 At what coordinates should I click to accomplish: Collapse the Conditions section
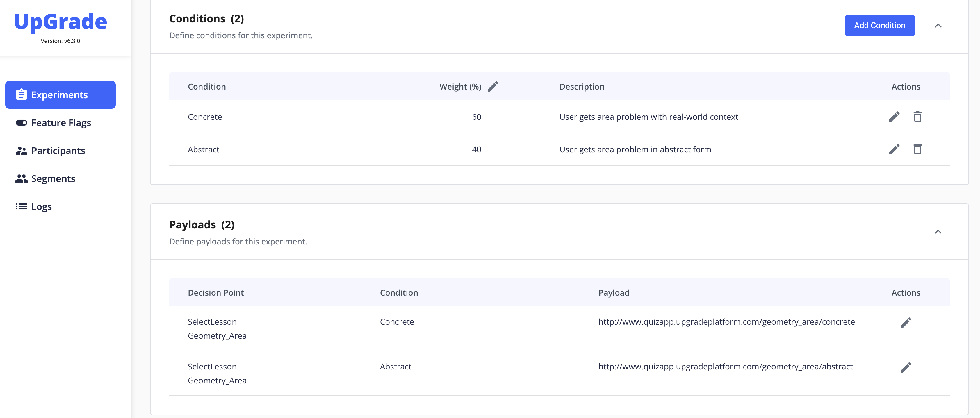click(938, 26)
